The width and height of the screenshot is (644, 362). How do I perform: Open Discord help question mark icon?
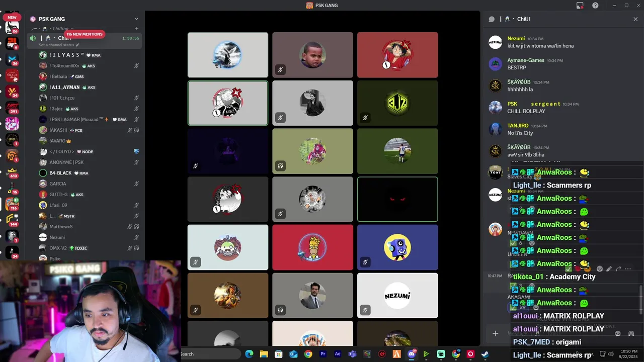click(595, 6)
